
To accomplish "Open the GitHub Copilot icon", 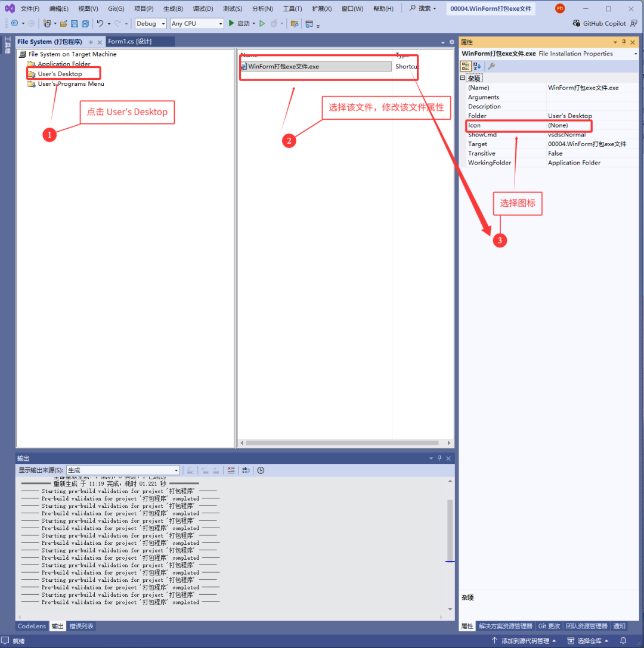I will (576, 23).
